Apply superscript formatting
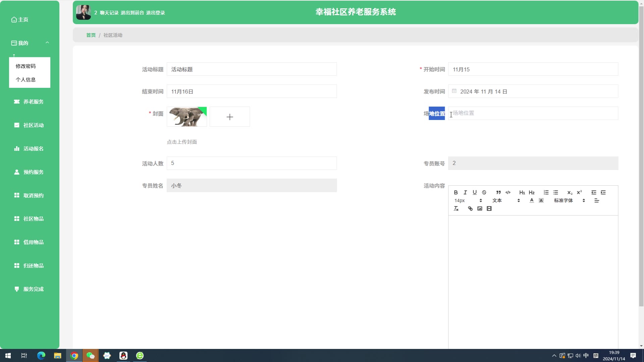 pyautogui.click(x=579, y=192)
